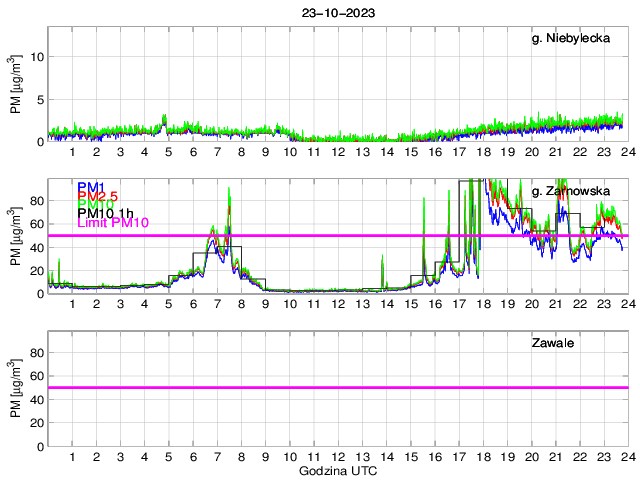Screen dimensions: 640x480
Task: Click hour 21 tick under the Żarnowska plot
Action: (556, 304)
